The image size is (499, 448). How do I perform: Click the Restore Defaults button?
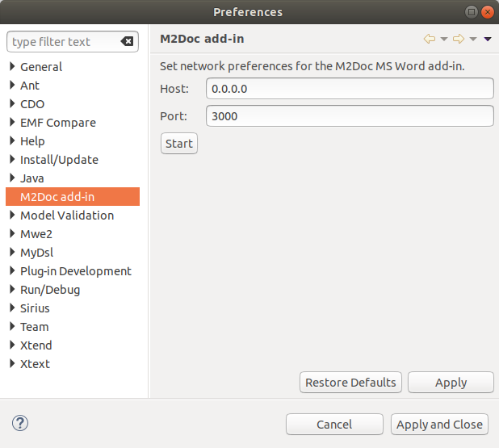350,382
